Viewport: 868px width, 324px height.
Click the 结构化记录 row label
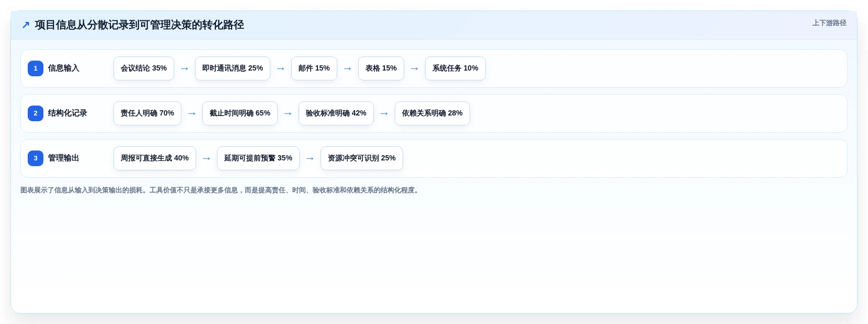click(x=67, y=113)
